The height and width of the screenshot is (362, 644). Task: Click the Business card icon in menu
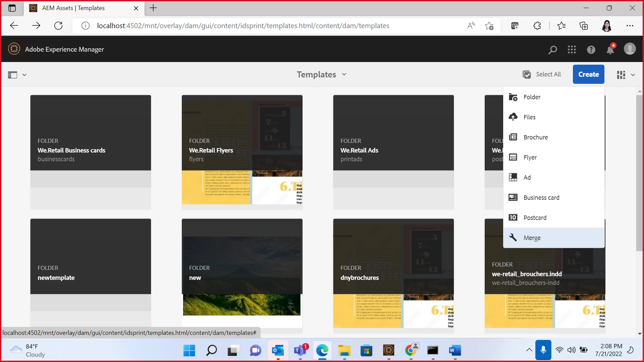click(513, 197)
